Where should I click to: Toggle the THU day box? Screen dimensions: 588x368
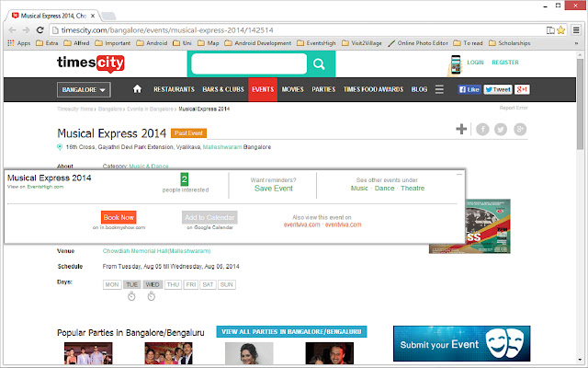pyautogui.click(x=173, y=284)
